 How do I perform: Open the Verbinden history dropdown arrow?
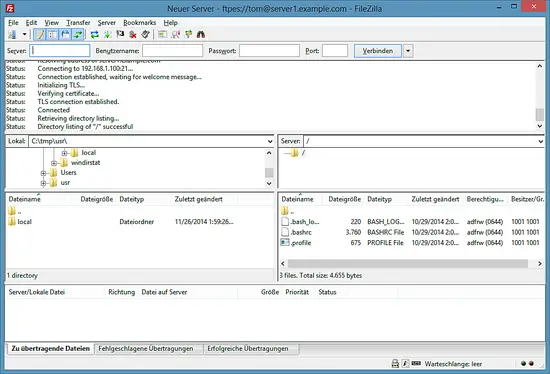pos(408,51)
